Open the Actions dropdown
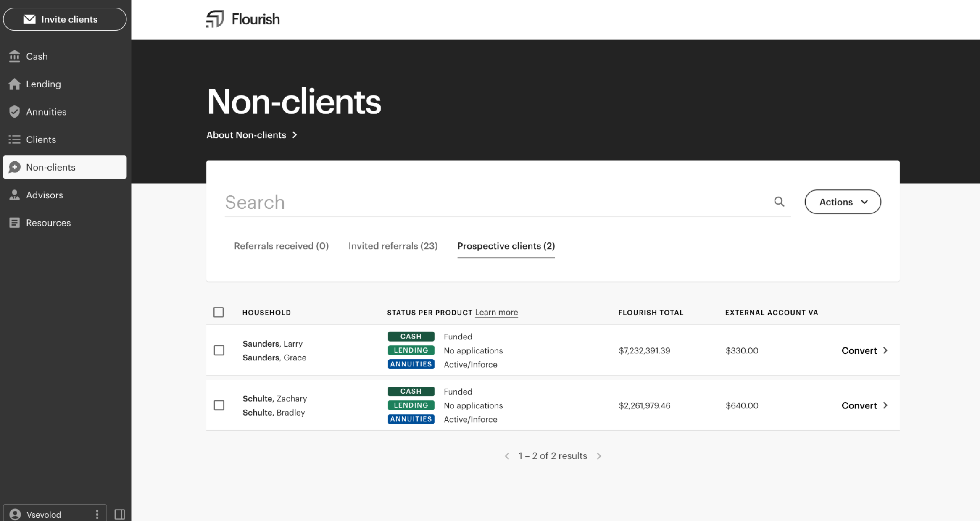 (x=843, y=202)
